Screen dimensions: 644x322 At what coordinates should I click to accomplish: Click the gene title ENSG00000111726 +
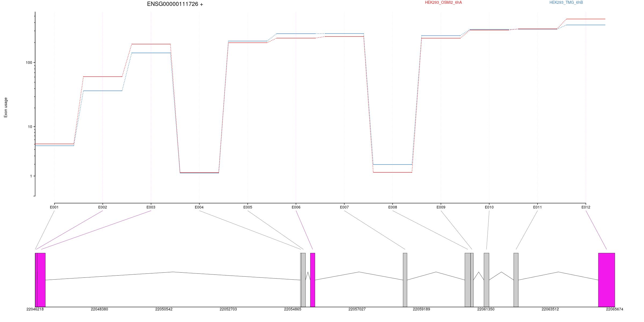click(x=175, y=4)
